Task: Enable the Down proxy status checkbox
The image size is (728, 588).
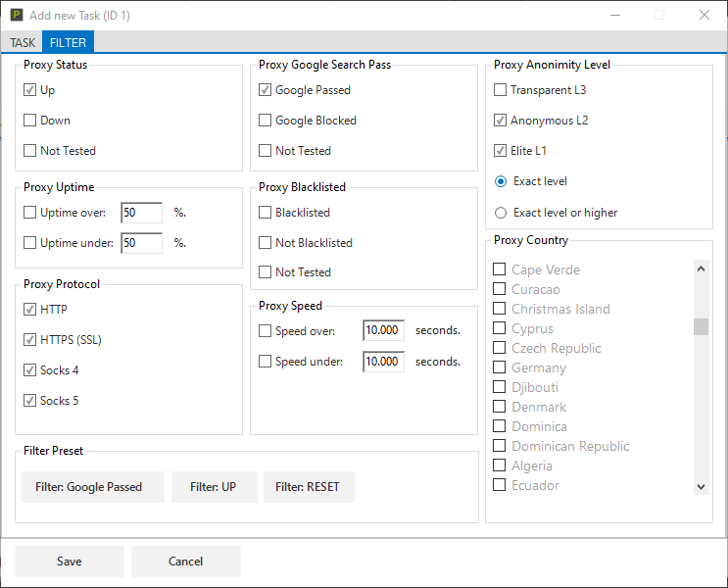Action: (30, 121)
